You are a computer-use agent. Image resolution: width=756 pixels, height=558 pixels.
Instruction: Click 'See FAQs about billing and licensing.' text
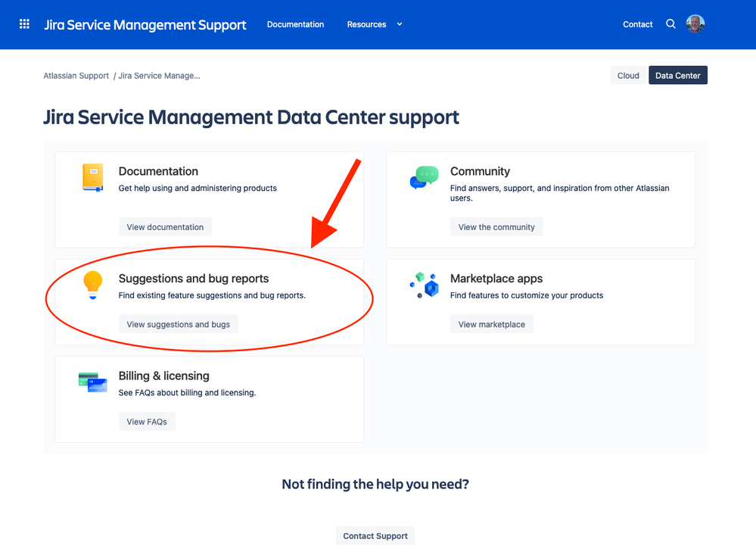coord(187,393)
